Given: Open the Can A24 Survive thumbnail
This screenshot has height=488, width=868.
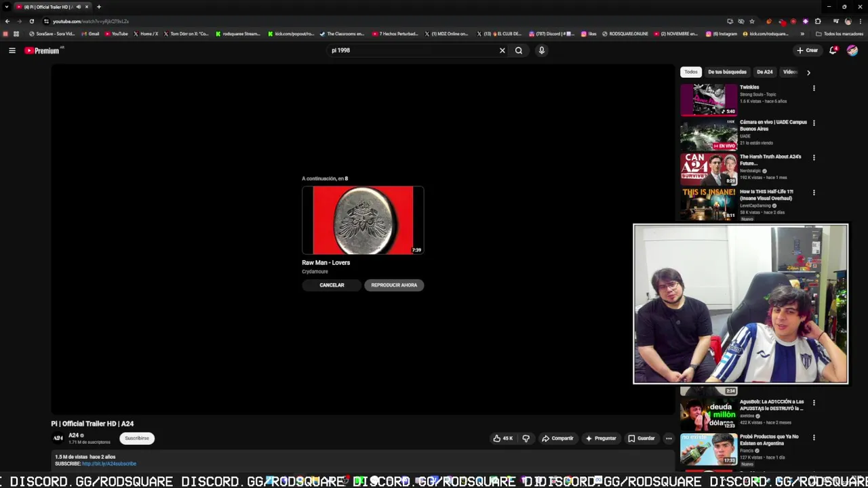Looking at the screenshot, I should coord(709,169).
